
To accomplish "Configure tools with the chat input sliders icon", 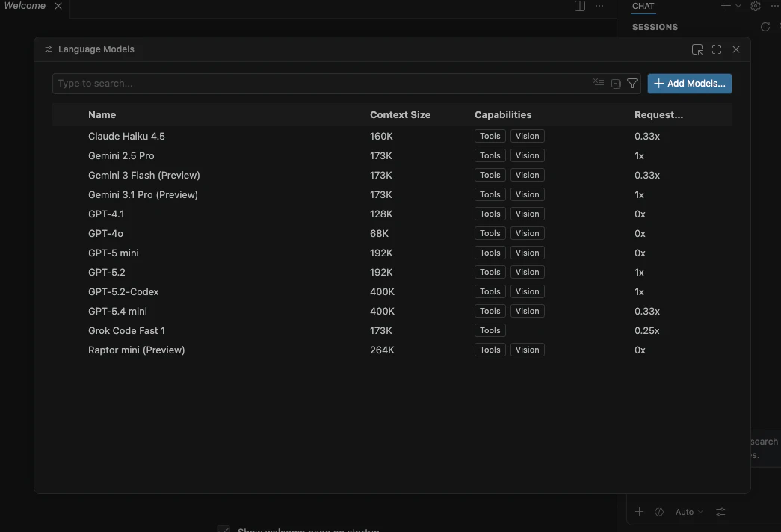I will pos(720,512).
